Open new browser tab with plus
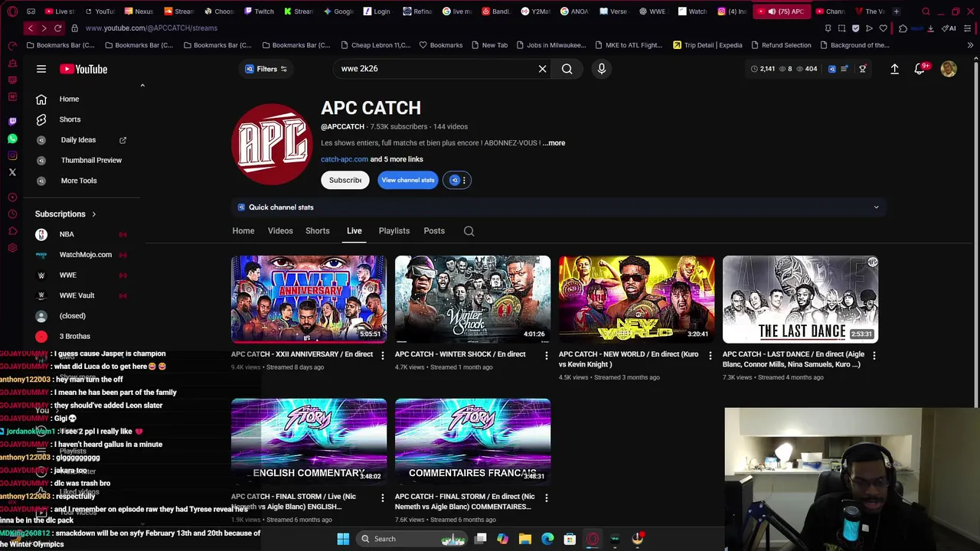Screen dimensions: 980x551 coord(896,11)
